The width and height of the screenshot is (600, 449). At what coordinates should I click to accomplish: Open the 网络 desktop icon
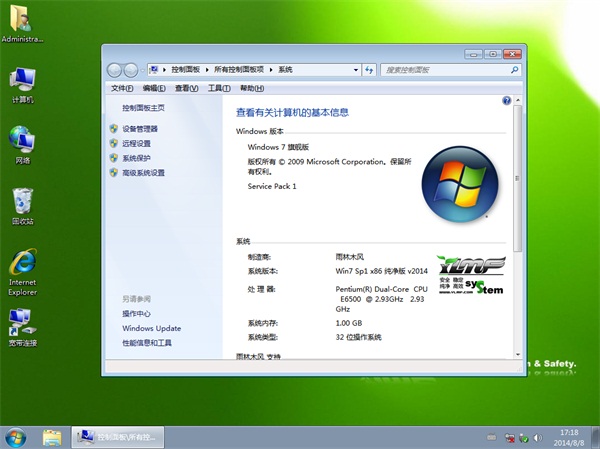(x=22, y=145)
